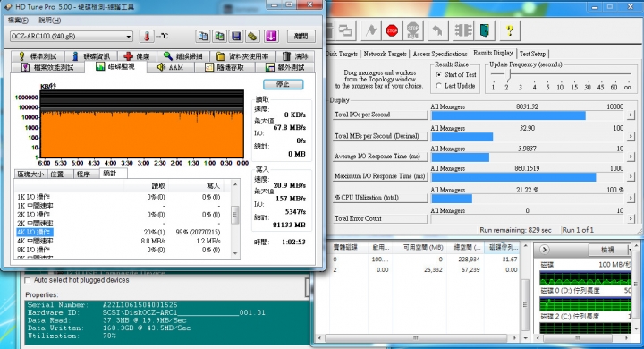Click the Run remaining: 829 sec status text
This screenshot has width=644, height=349.
(515, 230)
